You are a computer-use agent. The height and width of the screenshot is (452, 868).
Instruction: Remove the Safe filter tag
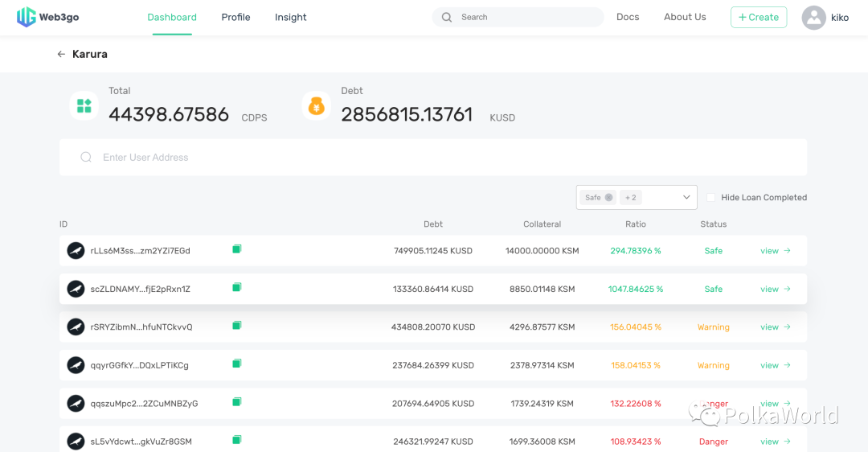click(x=609, y=198)
